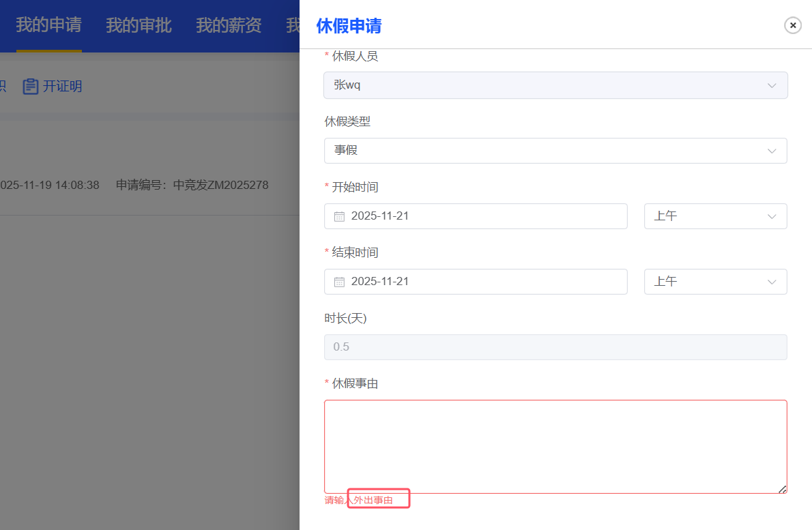The height and width of the screenshot is (530, 812).
Task: Open the 上午 dropdown for 结束时间
Action: point(716,282)
